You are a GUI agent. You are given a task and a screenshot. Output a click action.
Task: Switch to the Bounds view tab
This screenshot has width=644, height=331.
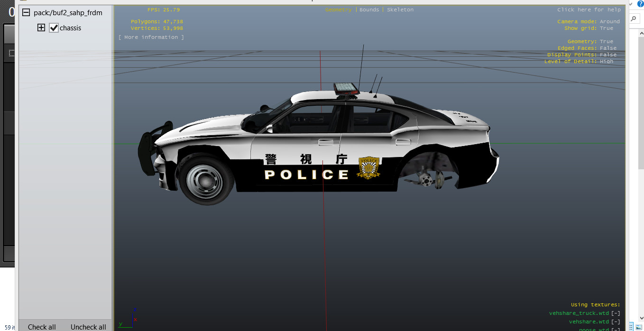pos(369,10)
